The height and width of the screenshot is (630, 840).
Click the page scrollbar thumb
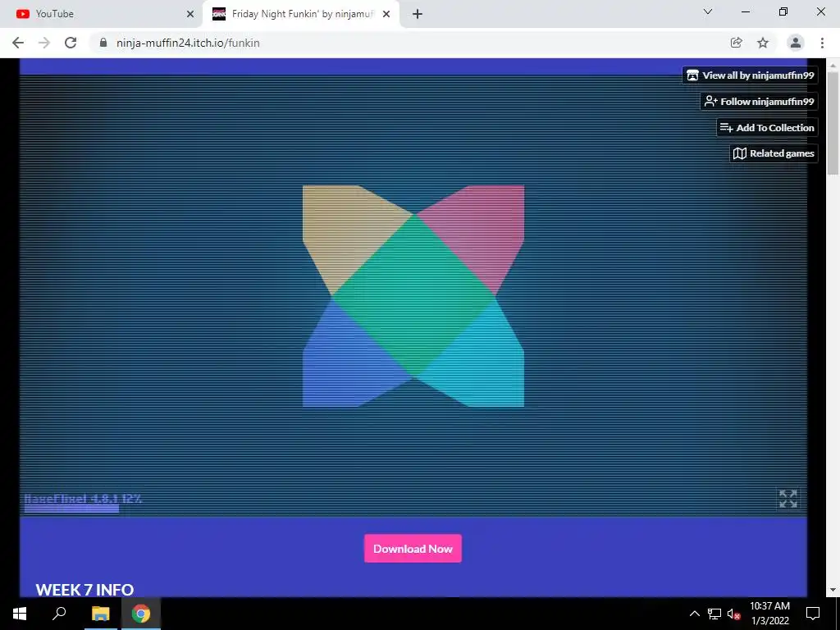pos(833,123)
